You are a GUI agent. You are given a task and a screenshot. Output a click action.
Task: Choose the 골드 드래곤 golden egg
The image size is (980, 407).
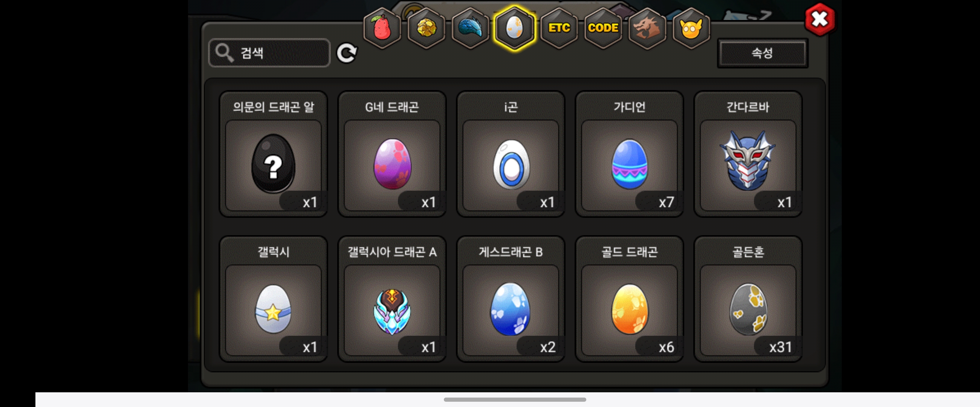[629, 299]
